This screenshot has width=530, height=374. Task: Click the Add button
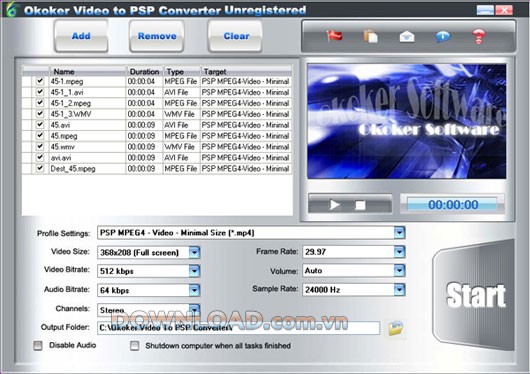tap(81, 36)
